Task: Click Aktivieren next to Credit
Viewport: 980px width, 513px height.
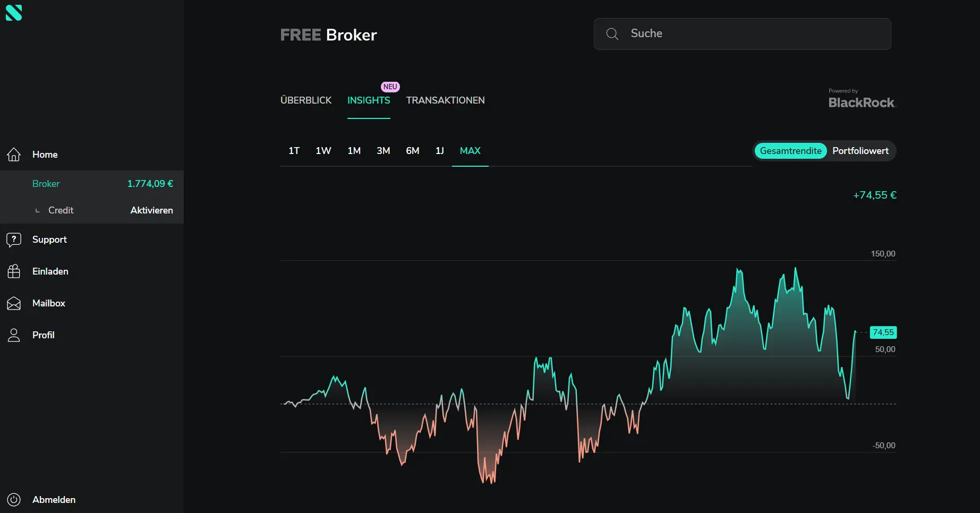Action: [151, 210]
